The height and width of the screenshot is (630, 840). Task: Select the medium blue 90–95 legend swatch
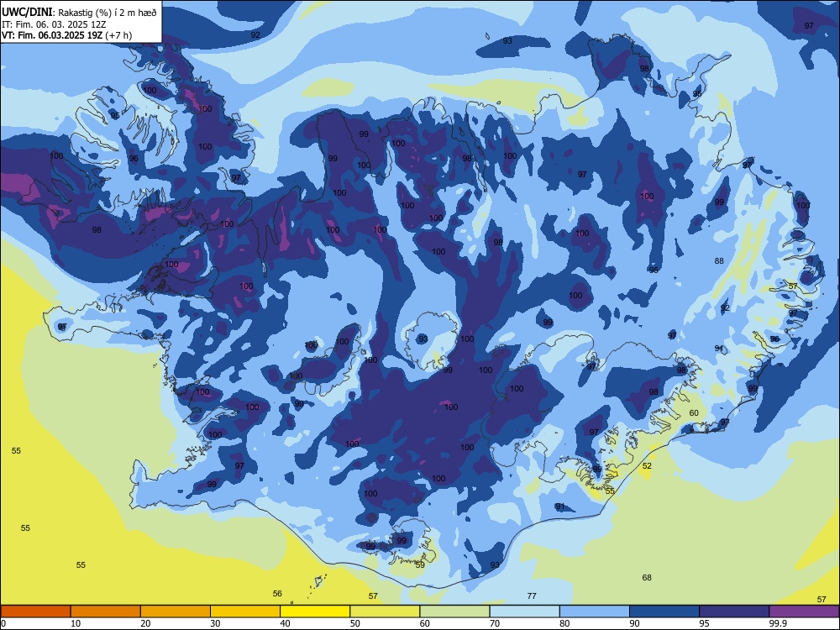tap(664, 612)
